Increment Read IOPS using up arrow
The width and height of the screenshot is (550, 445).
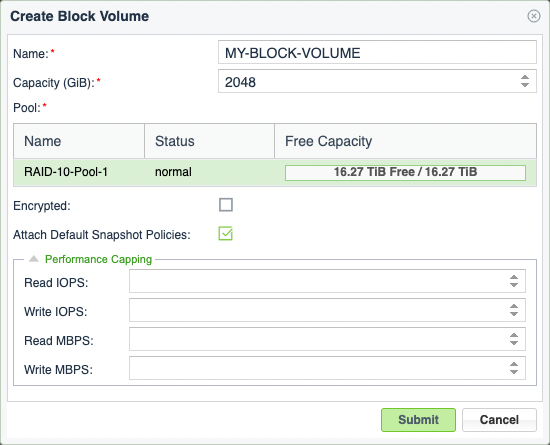[514, 277]
